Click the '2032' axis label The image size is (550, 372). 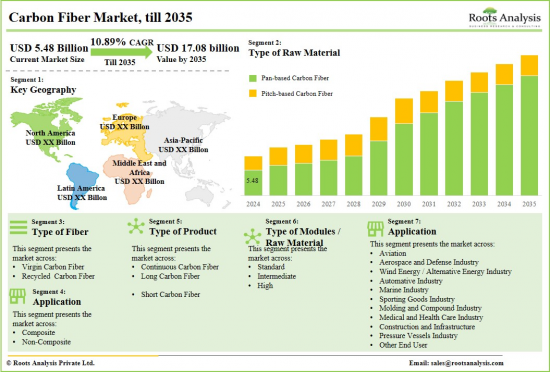coord(454,204)
